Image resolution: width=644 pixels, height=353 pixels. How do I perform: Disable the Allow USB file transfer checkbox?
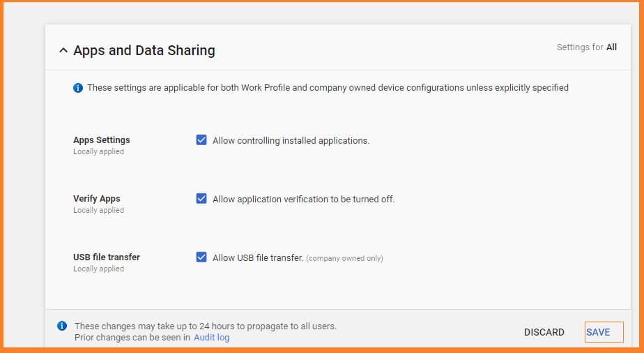(x=201, y=257)
